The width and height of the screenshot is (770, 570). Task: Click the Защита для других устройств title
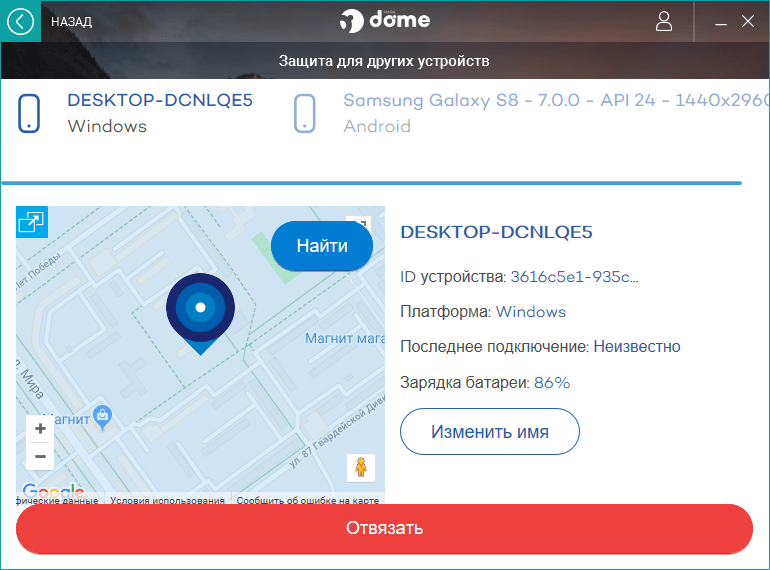pyautogui.click(x=384, y=61)
